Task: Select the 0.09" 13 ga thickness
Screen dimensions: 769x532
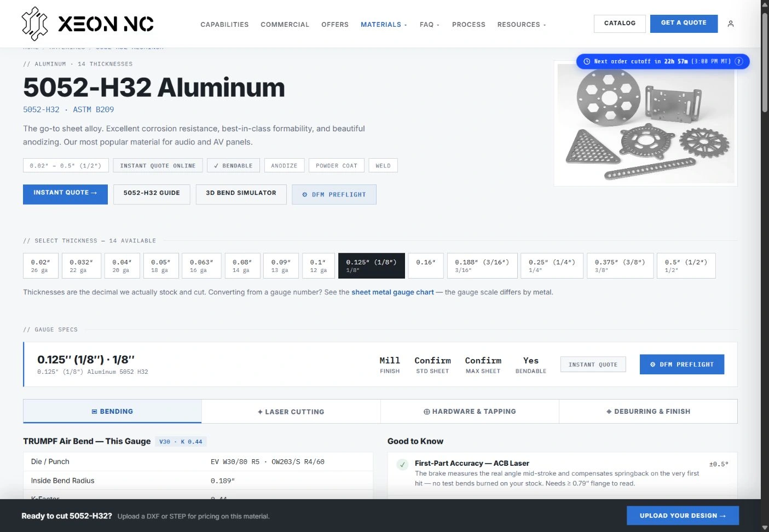Action: point(281,266)
